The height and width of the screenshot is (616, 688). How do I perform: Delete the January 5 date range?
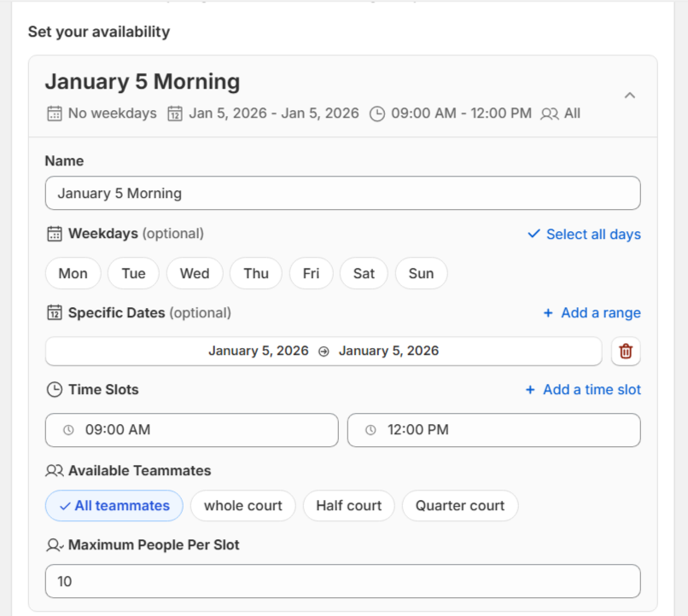[626, 352]
